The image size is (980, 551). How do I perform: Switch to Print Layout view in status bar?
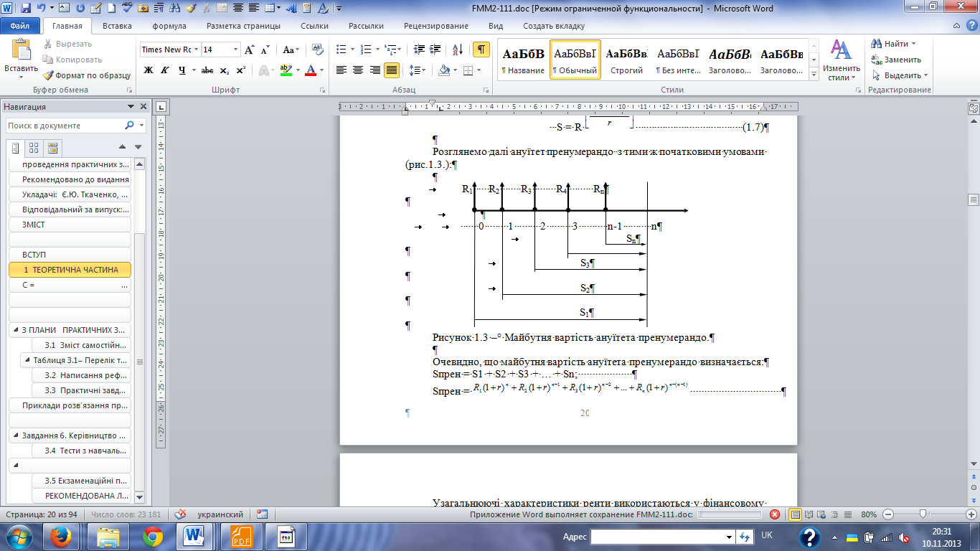pos(795,514)
